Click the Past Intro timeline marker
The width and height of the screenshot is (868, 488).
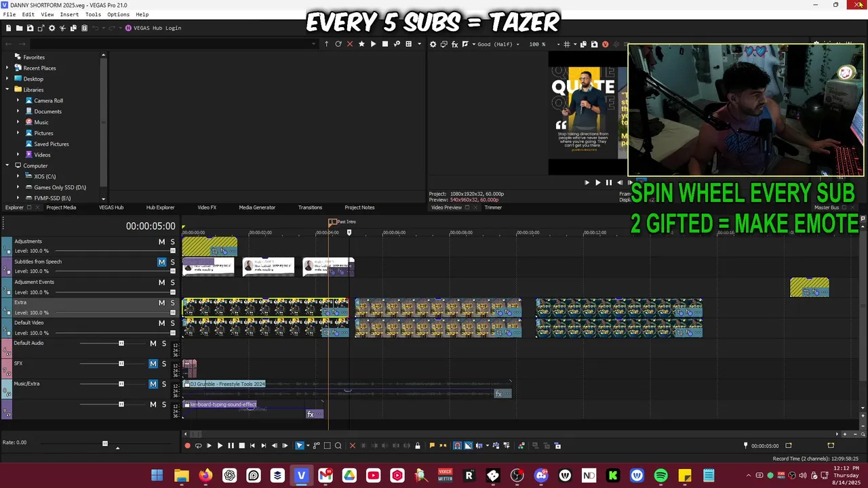(x=342, y=222)
